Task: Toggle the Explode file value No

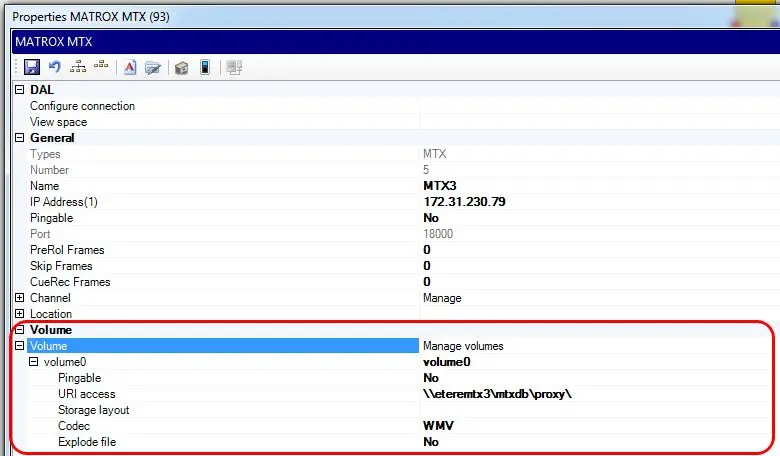Action: 431,442
